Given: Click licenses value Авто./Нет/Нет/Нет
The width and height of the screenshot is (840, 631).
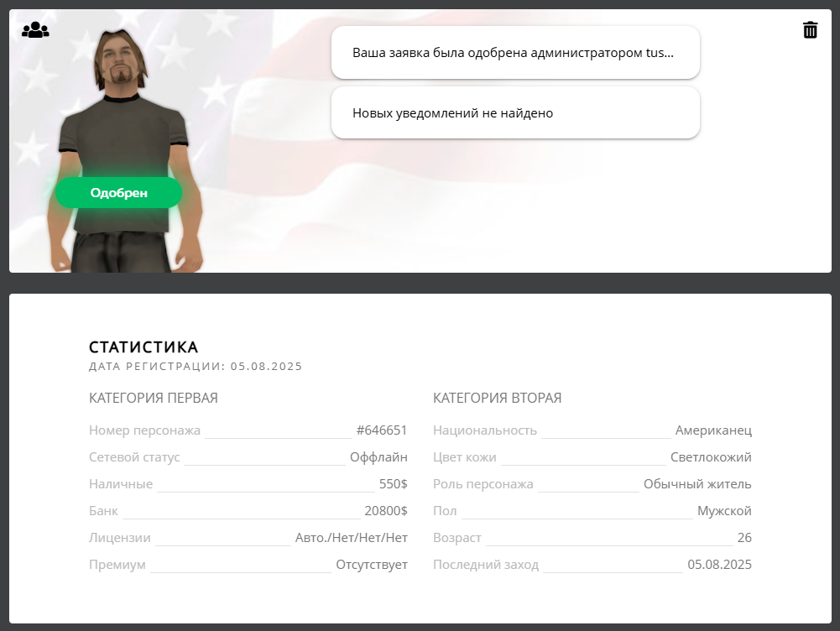Looking at the screenshot, I should point(352,537).
